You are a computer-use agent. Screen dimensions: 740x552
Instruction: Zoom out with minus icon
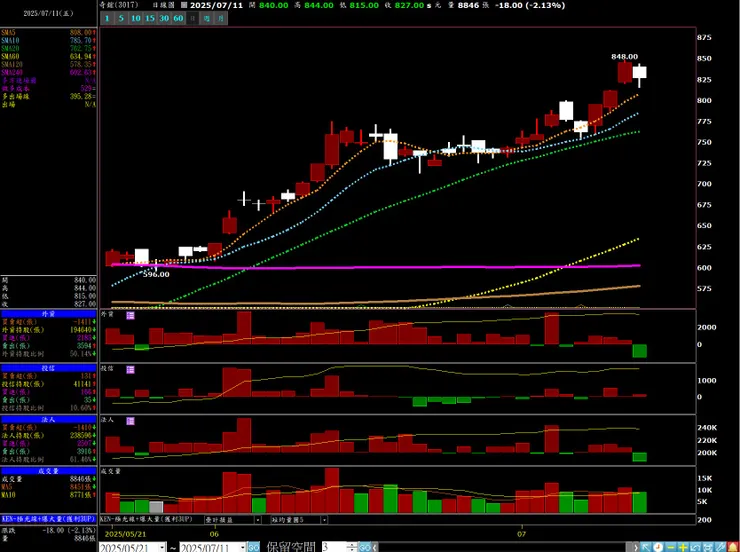pos(671,547)
